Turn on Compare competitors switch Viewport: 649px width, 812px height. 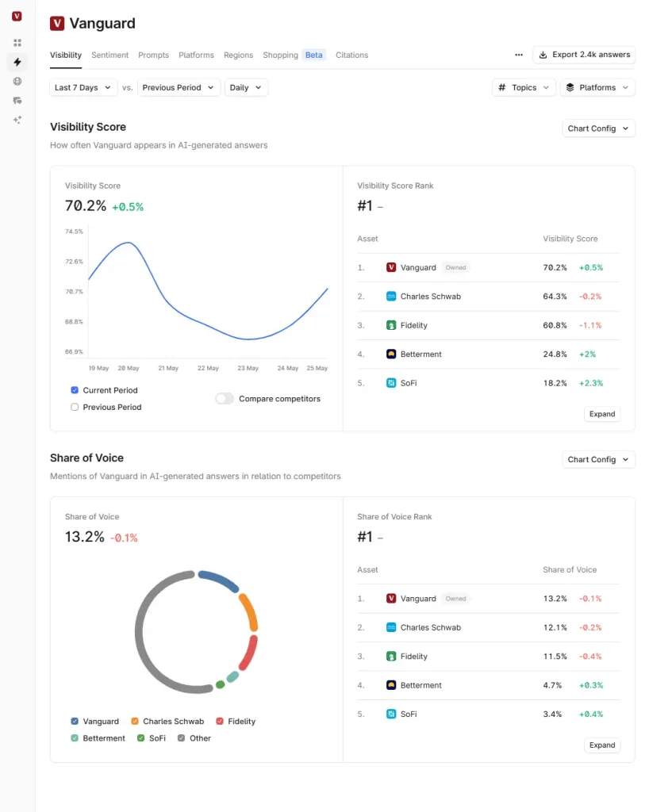click(225, 399)
